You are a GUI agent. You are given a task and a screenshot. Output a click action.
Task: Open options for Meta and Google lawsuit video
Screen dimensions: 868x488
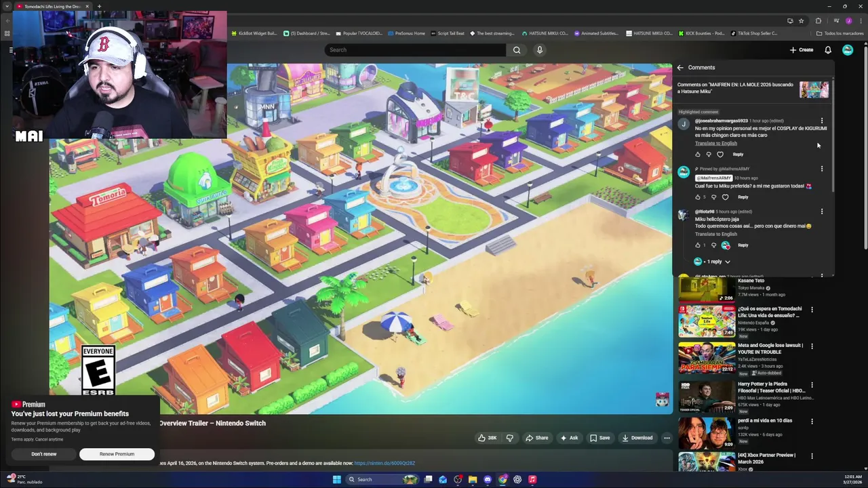812,346
